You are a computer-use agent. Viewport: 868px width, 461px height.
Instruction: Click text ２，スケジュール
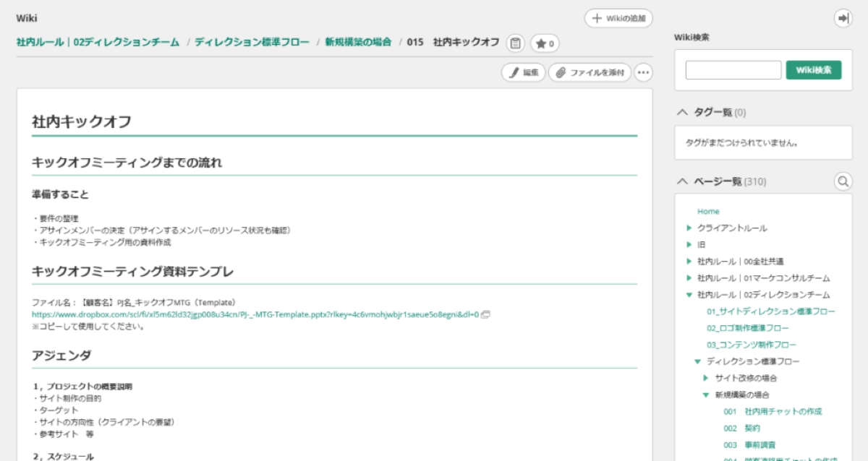[63, 457]
